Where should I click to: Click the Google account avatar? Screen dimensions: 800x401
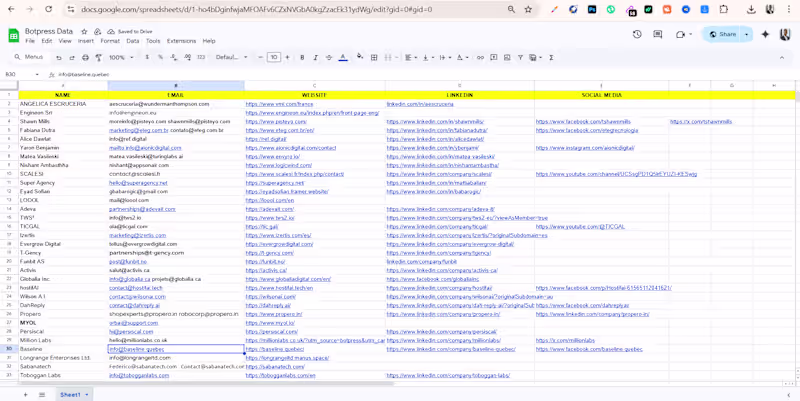click(786, 34)
